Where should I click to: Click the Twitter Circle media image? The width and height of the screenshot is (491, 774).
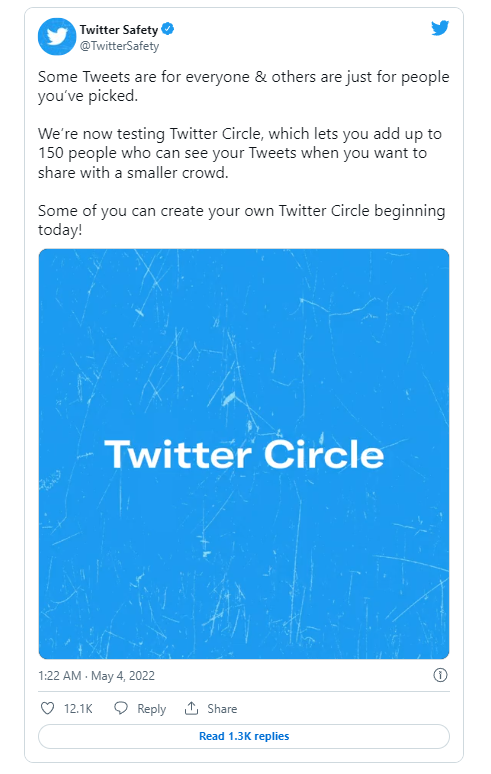244,454
